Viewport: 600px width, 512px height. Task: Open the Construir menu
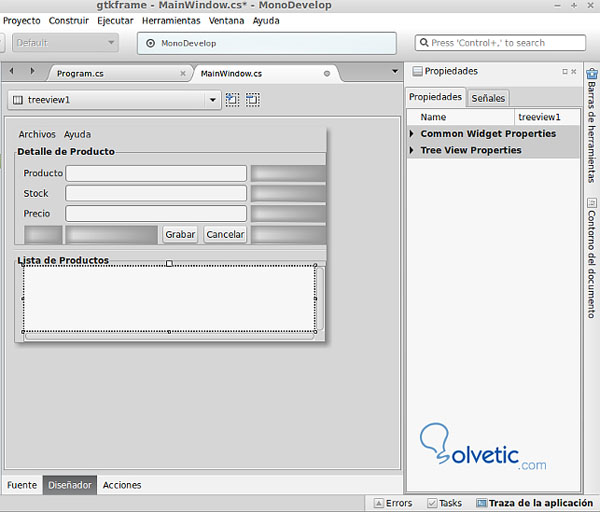click(68, 21)
